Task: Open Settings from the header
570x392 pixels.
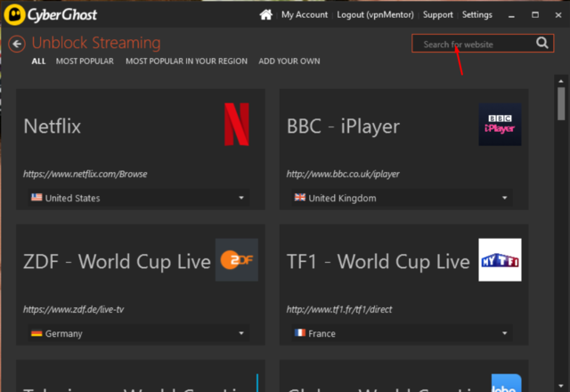Action: [x=477, y=15]
